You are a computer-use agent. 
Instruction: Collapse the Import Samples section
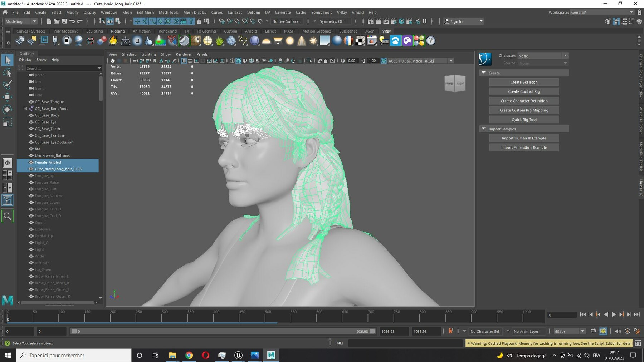tap(484, 129)
